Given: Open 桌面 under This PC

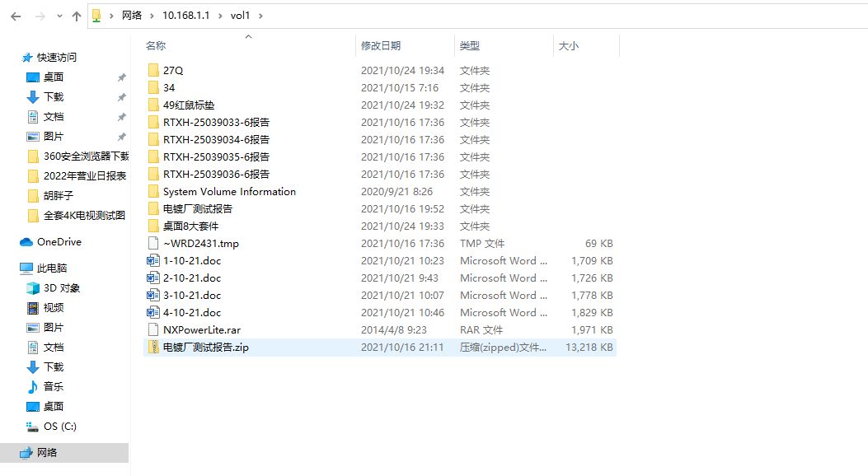Looking at the screenshot, I should 54,406.
